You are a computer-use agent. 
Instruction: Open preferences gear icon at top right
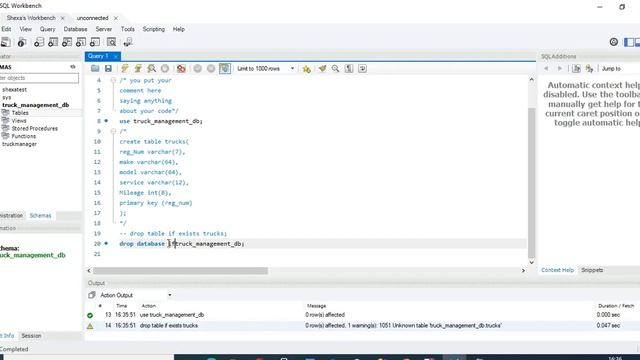point(613,42)
